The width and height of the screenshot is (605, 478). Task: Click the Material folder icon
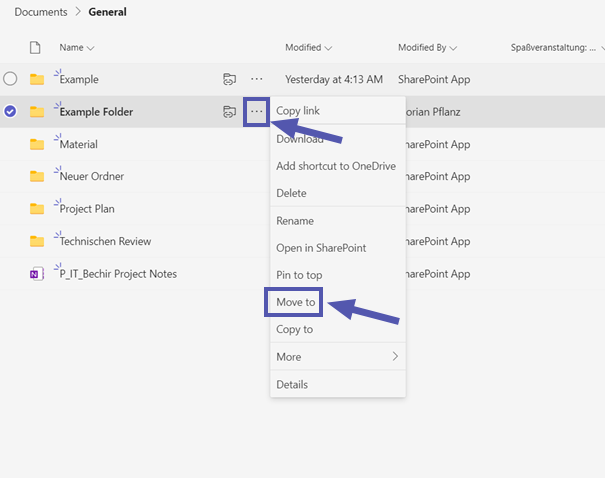point(37,144)
